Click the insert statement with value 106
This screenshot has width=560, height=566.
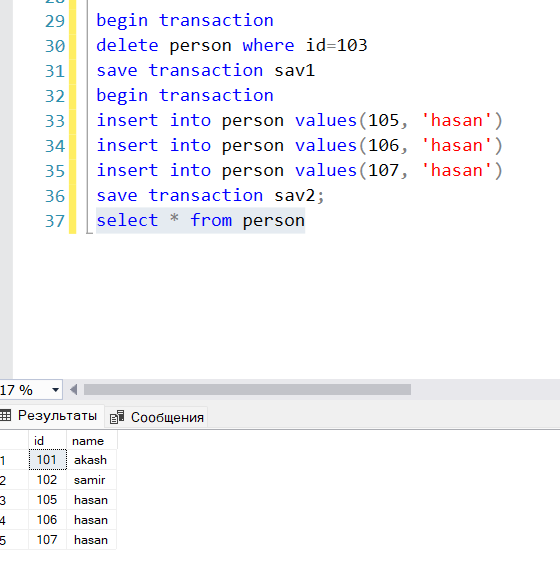tap(299, 145)
